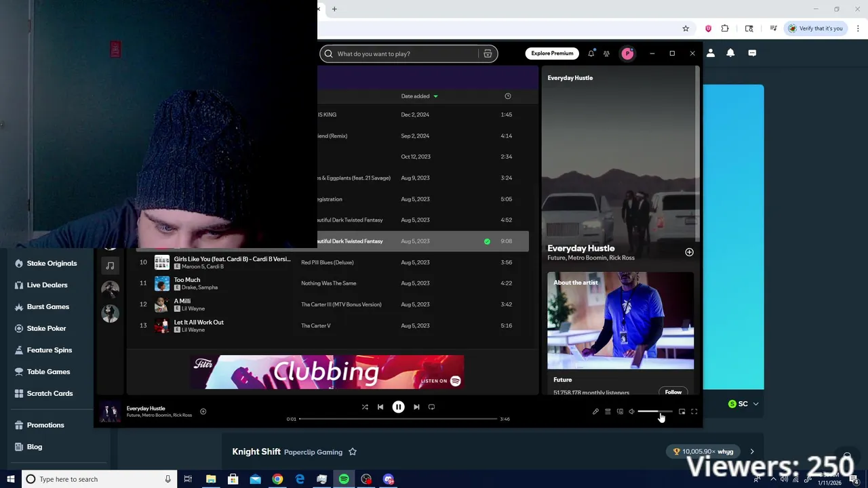The image size is (868, 488).
Task: Click now playing album art thumbnail
Action: click(110, 411)
